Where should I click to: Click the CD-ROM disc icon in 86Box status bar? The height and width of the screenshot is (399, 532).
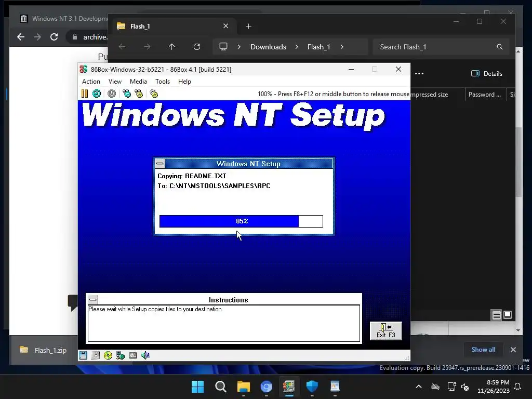[108, 355]
